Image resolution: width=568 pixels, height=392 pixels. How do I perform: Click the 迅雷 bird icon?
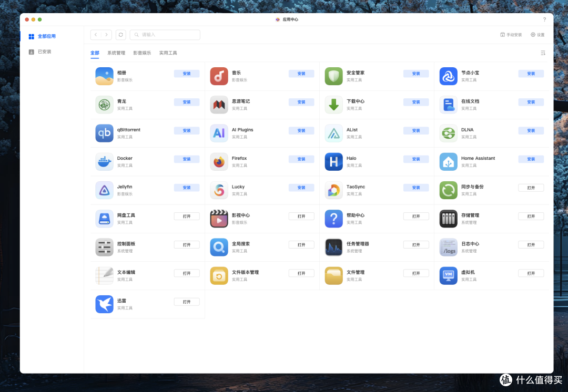104,304
